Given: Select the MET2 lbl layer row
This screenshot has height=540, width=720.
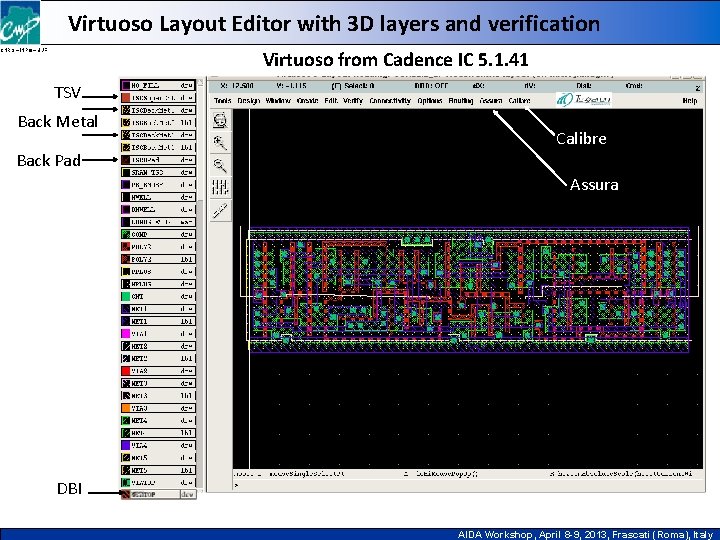Looking at the screenshot, I should (158, 359).
